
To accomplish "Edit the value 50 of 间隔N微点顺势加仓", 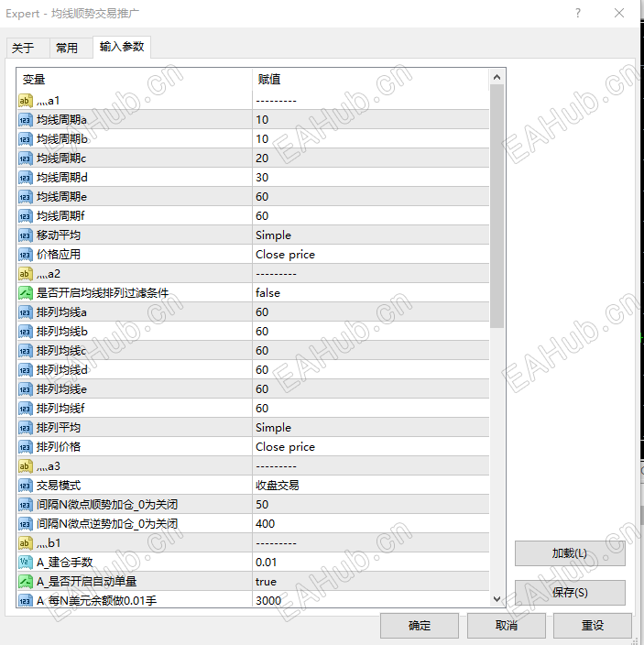I will point(370,505).
